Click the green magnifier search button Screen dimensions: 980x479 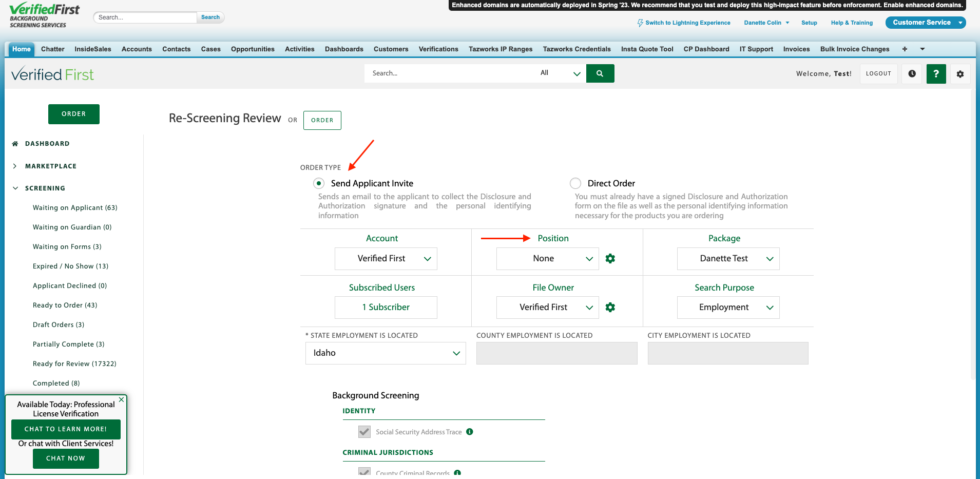point(600,73)
